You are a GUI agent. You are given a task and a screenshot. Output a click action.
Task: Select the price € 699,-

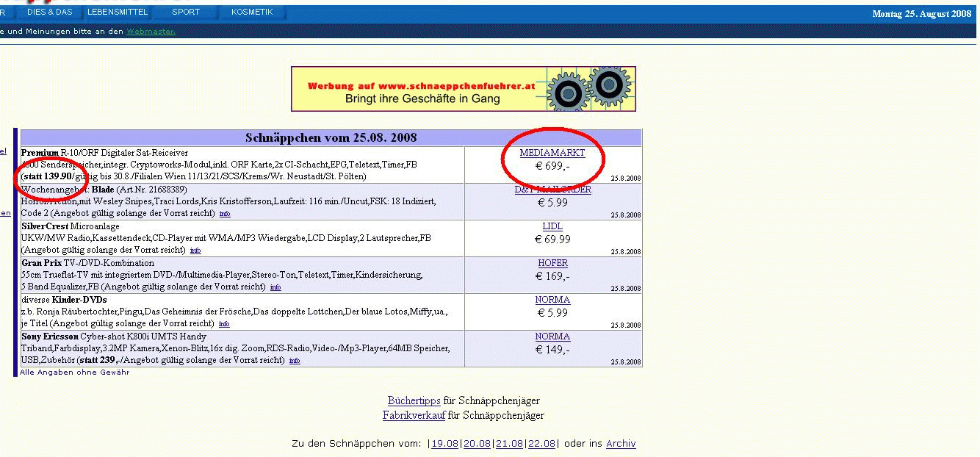(552, 166)
